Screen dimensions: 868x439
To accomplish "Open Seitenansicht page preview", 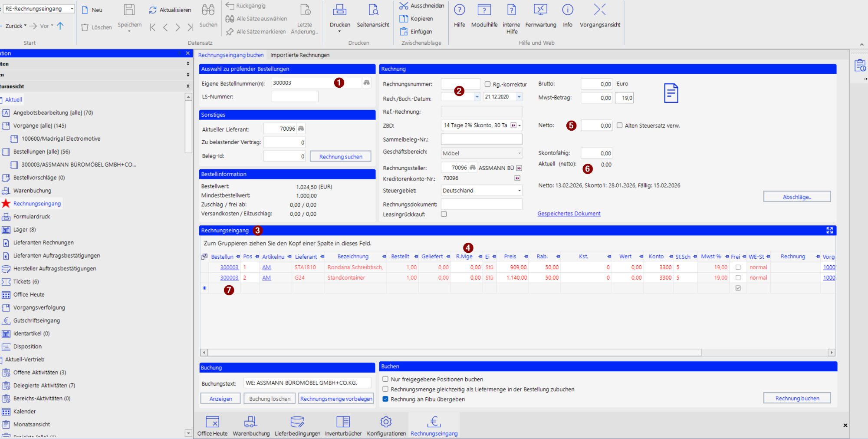I will pyautogui.click(x=373, y=10).
